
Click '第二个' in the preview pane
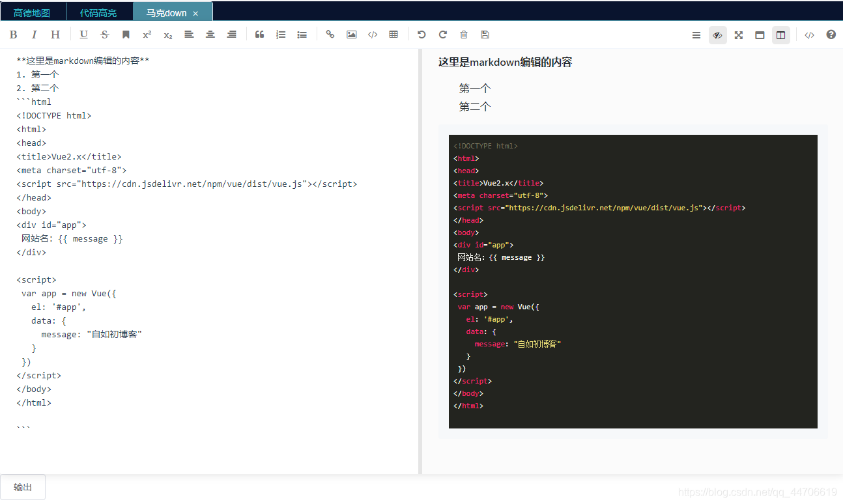coord(475,106)
